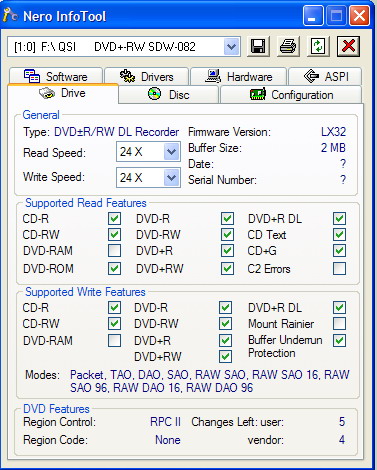This screenshot has height=470, width=377.
Task: Toggle DVD-R checkbox under Supported Read Features
Action: point(227,219)
